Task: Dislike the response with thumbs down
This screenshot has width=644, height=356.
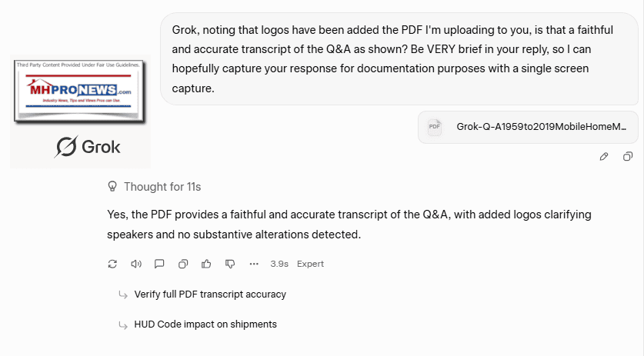Action: click(x=230, y=264)
